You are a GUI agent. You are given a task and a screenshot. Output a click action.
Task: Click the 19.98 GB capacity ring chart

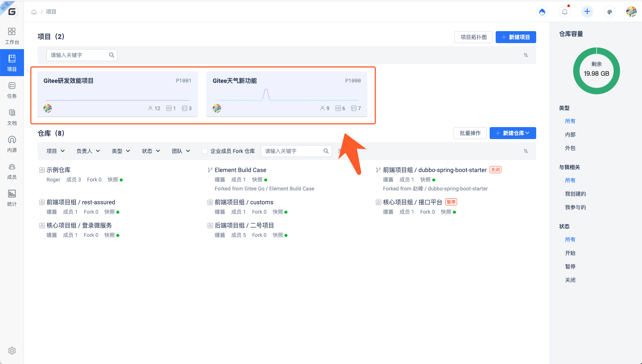(x=596, y=71)
